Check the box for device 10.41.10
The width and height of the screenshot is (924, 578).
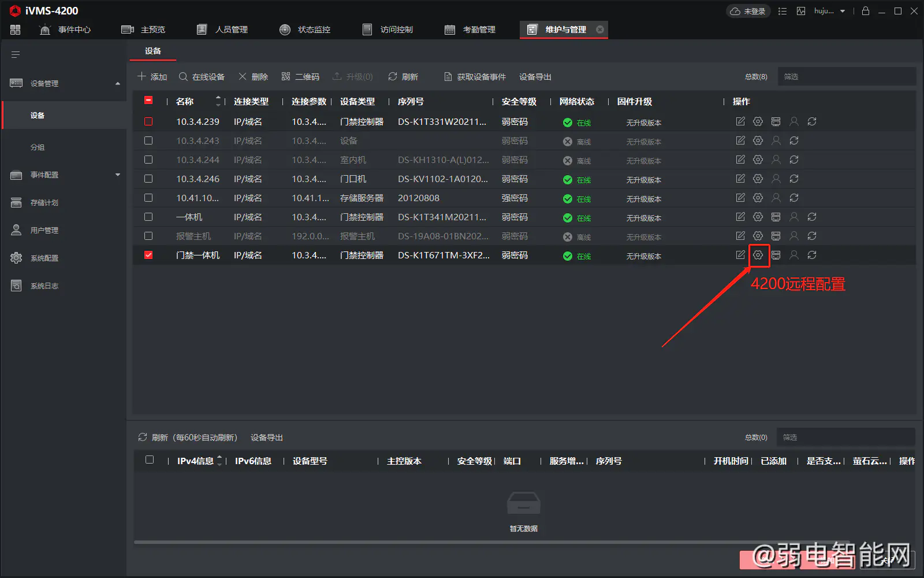tap(148, 198)
